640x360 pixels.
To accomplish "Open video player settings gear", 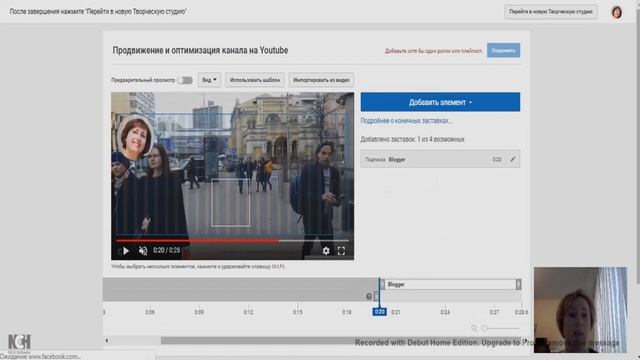I will click(326, 251).
